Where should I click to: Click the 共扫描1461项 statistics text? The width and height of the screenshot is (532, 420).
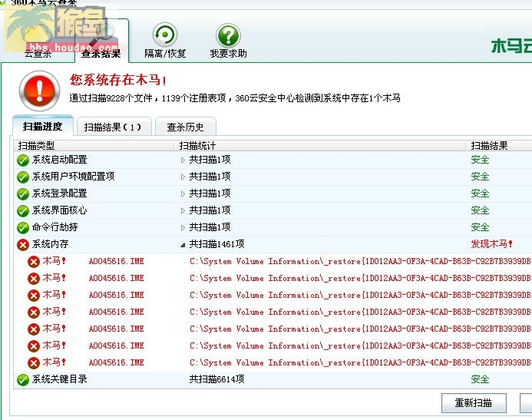[x=216, y=244]
